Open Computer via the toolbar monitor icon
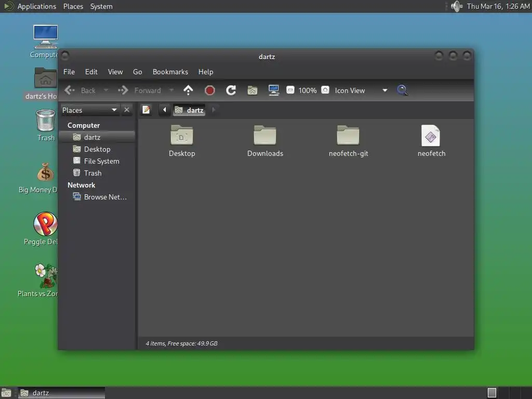The height and width of the screenshot is (399, 532). click(x=274, y=90)
